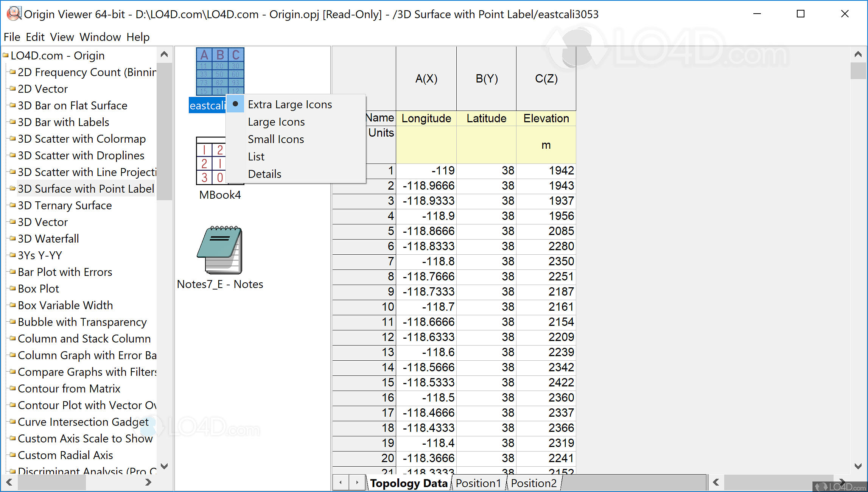Viewport: 868px width, 492px height.
Task: Click the Latitude long name cell
Action: click(x=486, y=118)
